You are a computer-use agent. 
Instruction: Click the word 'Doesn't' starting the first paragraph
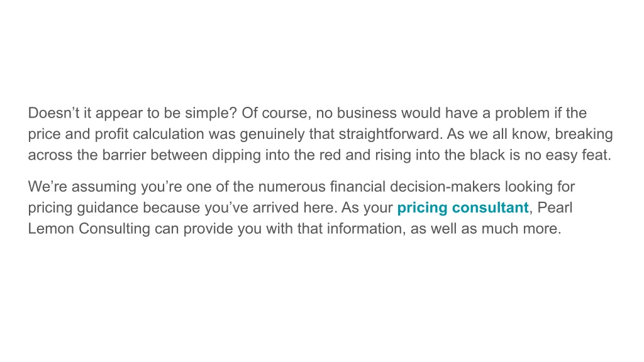click(54, 113)
